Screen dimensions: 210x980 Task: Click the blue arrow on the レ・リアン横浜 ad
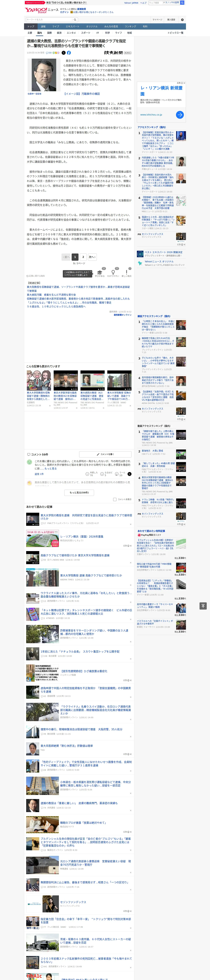coord(180,114)
